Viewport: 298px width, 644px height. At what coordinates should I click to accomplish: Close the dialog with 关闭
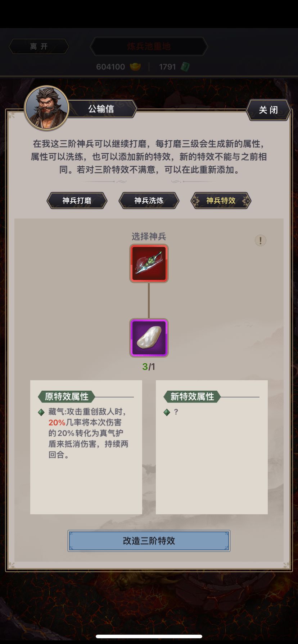point(268,110)
